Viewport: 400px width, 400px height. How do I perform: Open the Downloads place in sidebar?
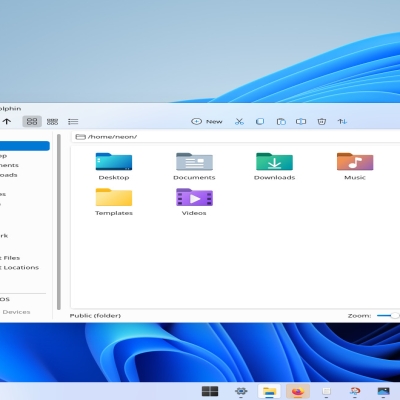point(9,175)
